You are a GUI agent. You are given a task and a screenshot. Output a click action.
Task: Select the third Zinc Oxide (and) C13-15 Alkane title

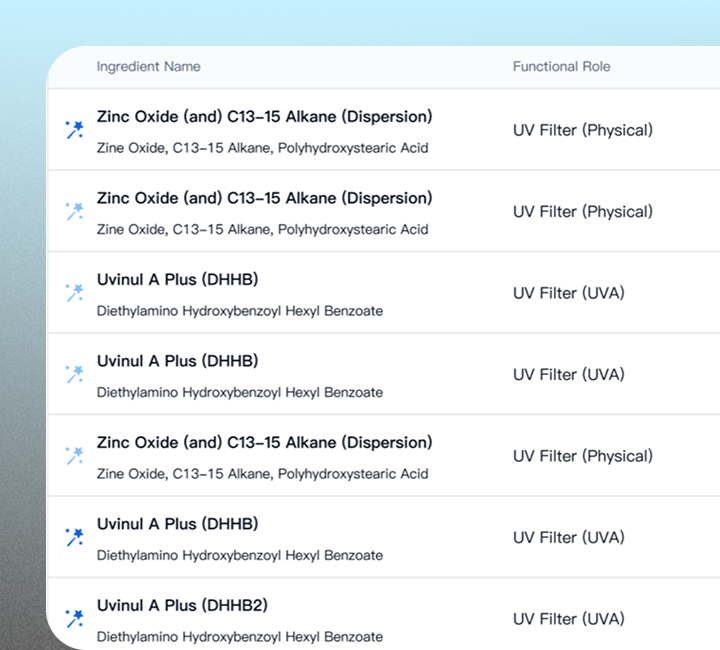[x=264, y=443]
